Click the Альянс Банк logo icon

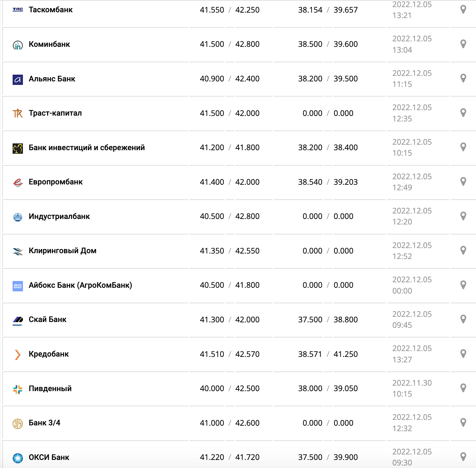[x=18, y=79]
